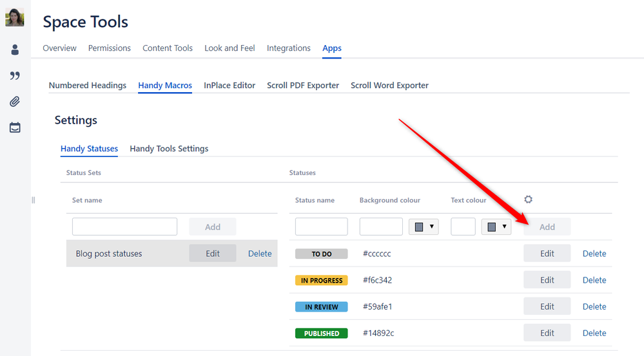This screenshot has width=644, height=356.
Task: Open the Content Tools tab
Action: point(168,48)
